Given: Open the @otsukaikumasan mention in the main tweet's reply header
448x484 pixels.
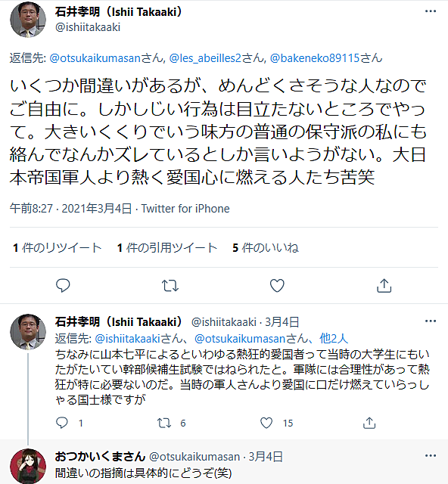Looking at the screenshot, I should (95, 58).
